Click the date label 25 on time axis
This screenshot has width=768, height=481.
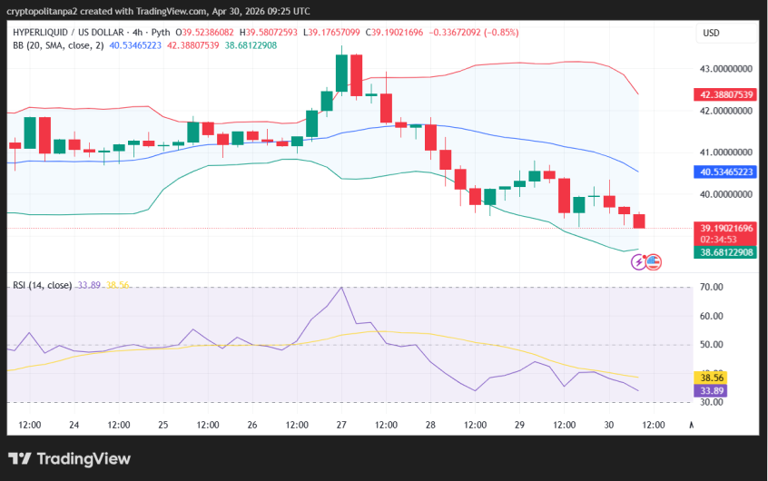(163, 425)
